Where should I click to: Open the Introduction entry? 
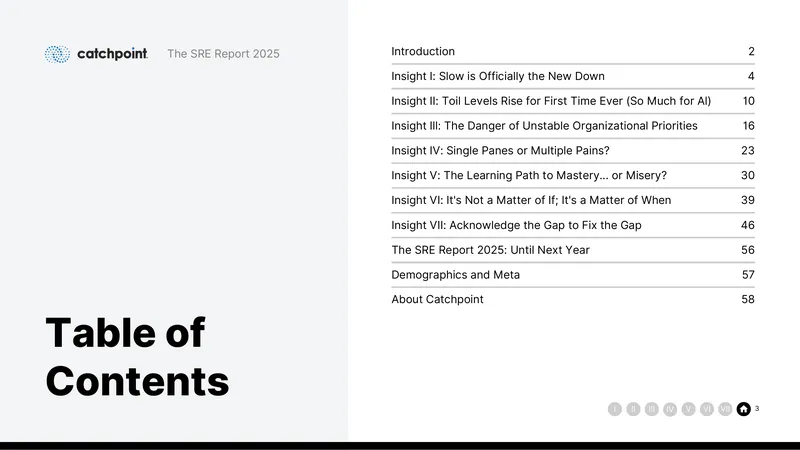(573, 52)
